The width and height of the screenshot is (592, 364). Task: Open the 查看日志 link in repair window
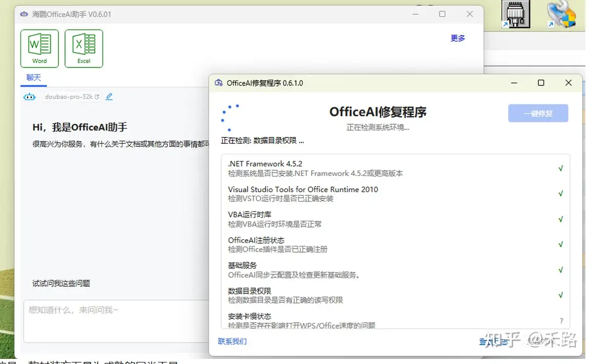pos(493,342)
